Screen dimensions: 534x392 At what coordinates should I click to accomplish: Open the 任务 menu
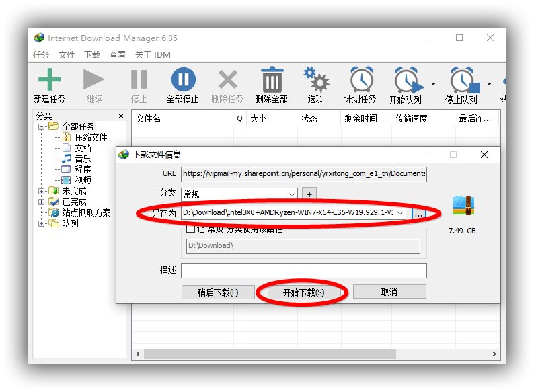click(x=41, y=54)
